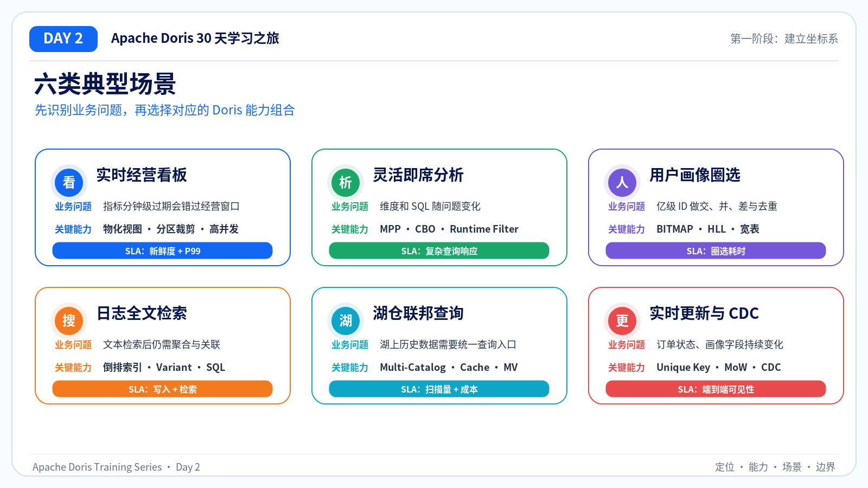Click 业务问题 label in 用户画像圈选 card

click(627, 207)
